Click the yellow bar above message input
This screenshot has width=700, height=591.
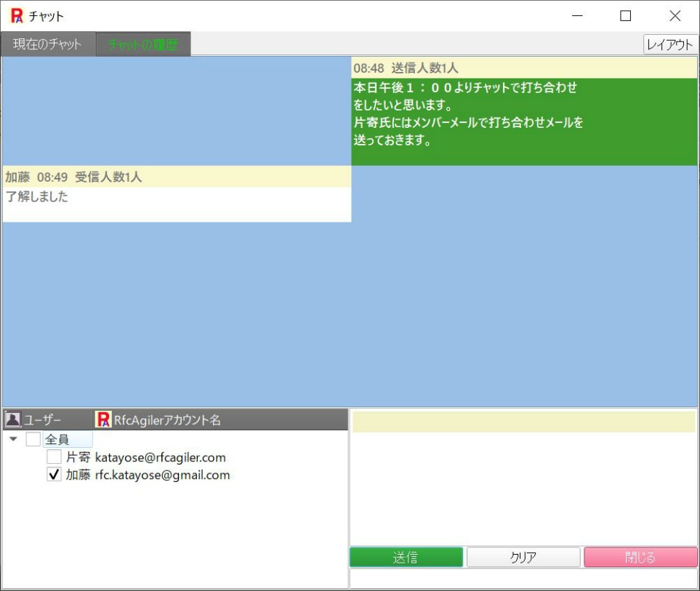(523, 422)
